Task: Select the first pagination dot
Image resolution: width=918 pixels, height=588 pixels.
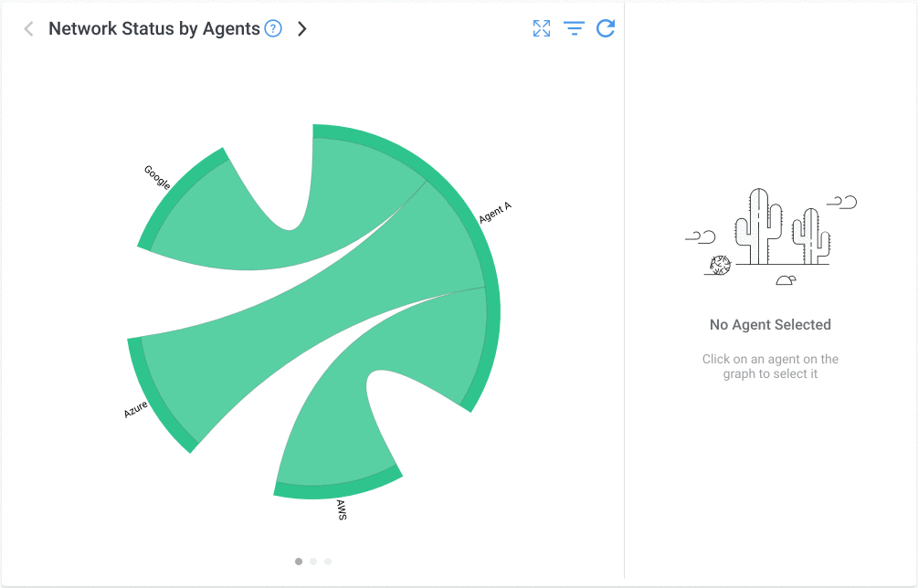Action: click(299, 562)
